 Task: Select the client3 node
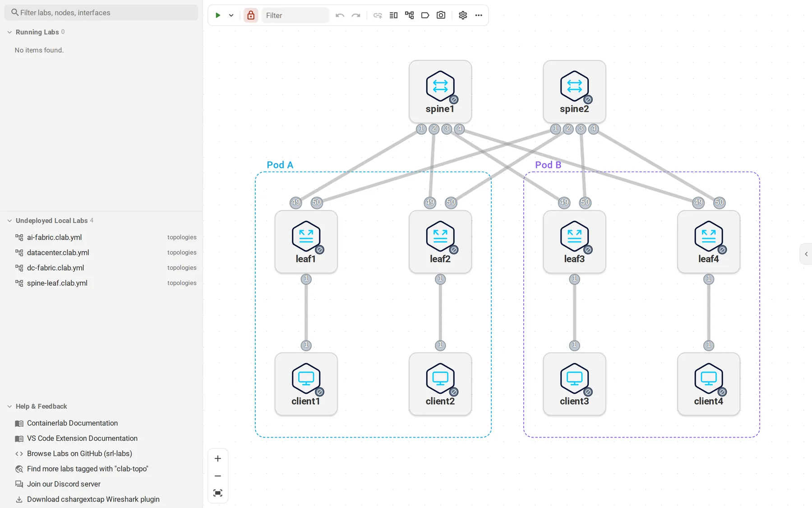pos(574,384)
